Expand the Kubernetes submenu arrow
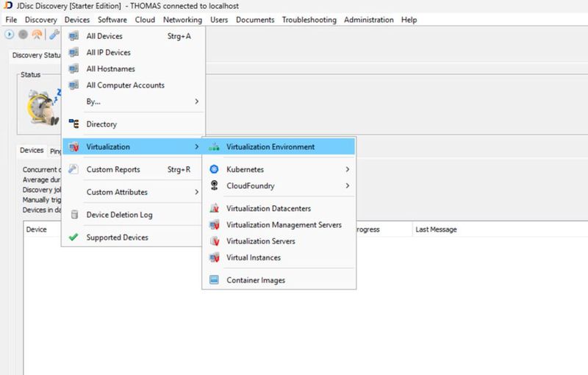The image size is (588, 375). click(347, 169)
